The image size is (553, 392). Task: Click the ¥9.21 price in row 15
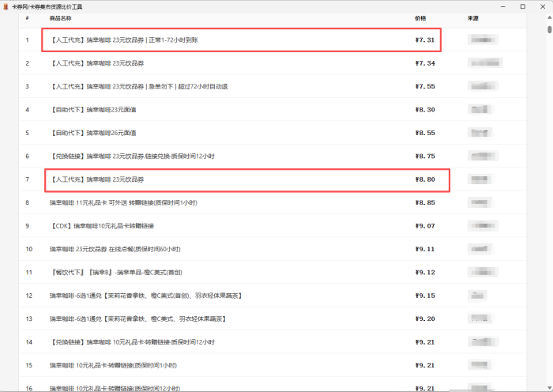(x=425, y=365)
